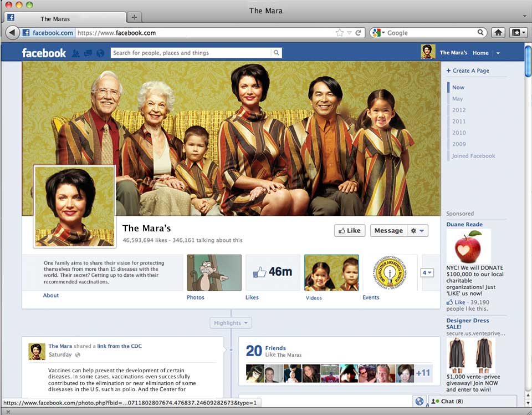Click the public globe icon by Saturday
Image resolution: width=532 pixels, height=415 pixels.
click(78, 355)
